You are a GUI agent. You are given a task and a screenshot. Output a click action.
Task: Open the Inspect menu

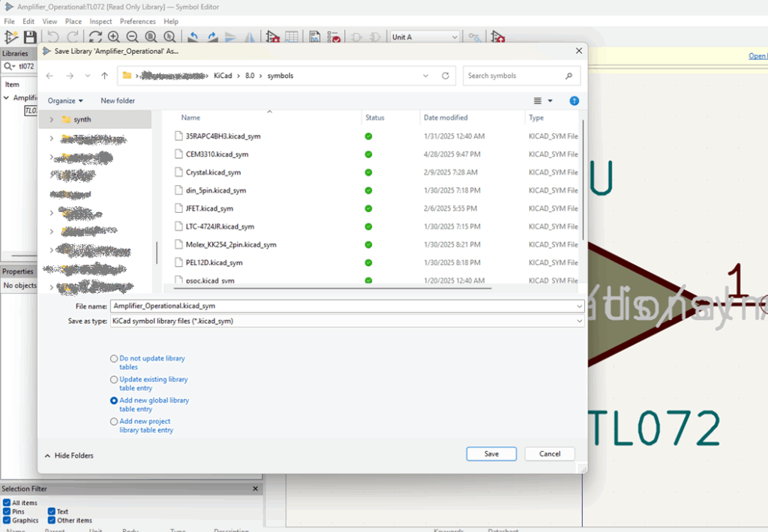(100, 22)
